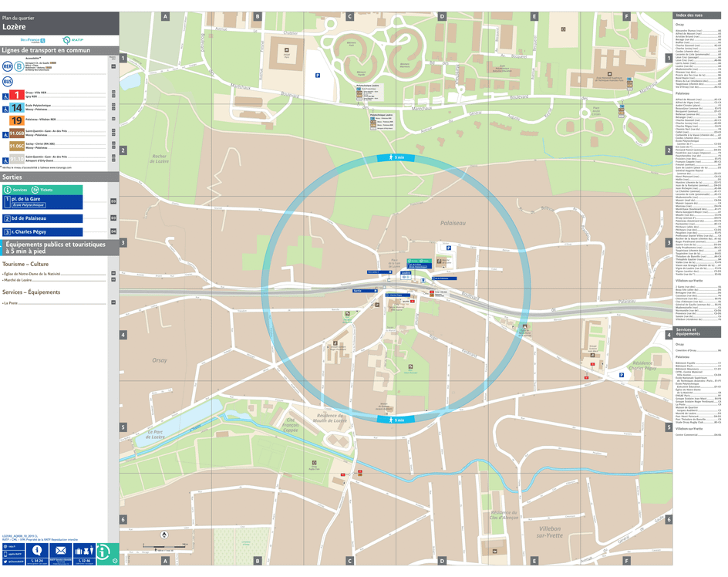This screenshot has width=728, height=577.
Task: Click the wheelchair accessibility icon beside line 91.06B
Action: pyautogui.click(x=5, y=135)
